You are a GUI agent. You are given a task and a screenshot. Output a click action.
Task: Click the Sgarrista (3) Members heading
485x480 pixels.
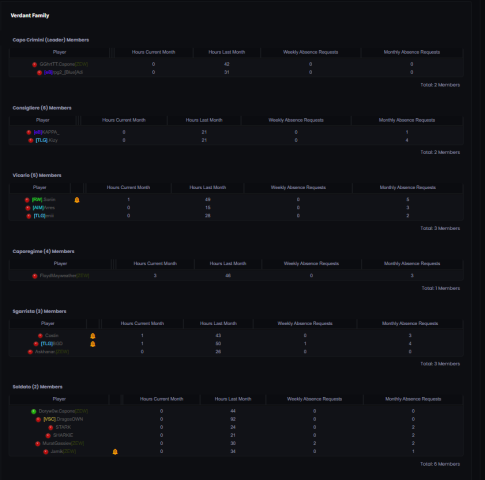[x=39, y=311]
